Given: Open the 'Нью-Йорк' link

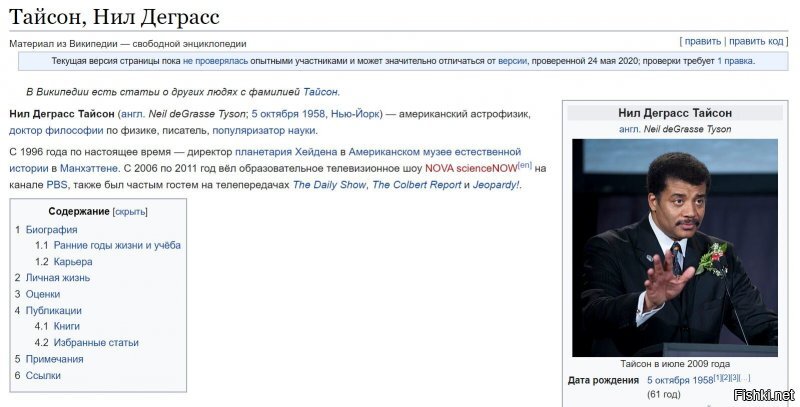Looking at the screenshot, I should [x=355, y=114].
